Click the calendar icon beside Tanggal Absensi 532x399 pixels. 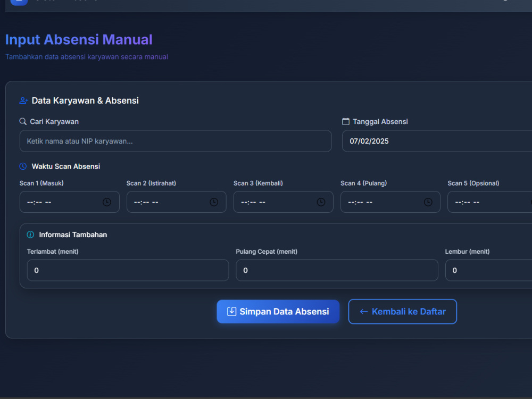coord(346,121)
